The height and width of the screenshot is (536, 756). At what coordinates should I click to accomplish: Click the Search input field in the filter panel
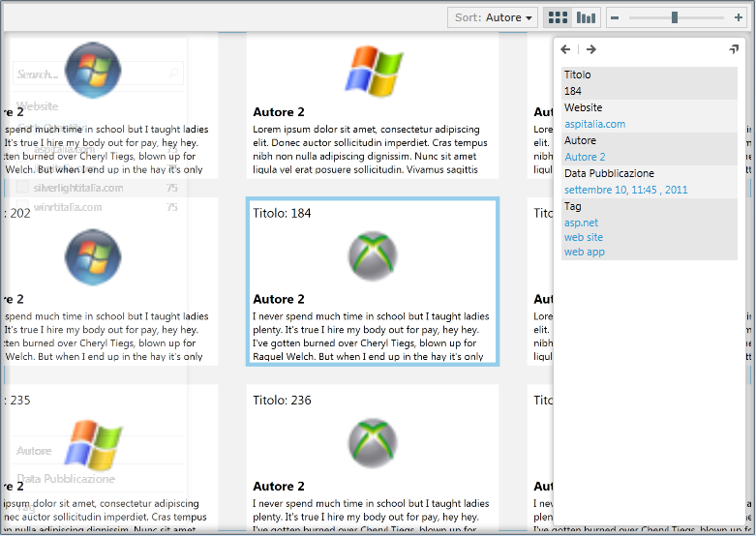[x=98, y=74]
